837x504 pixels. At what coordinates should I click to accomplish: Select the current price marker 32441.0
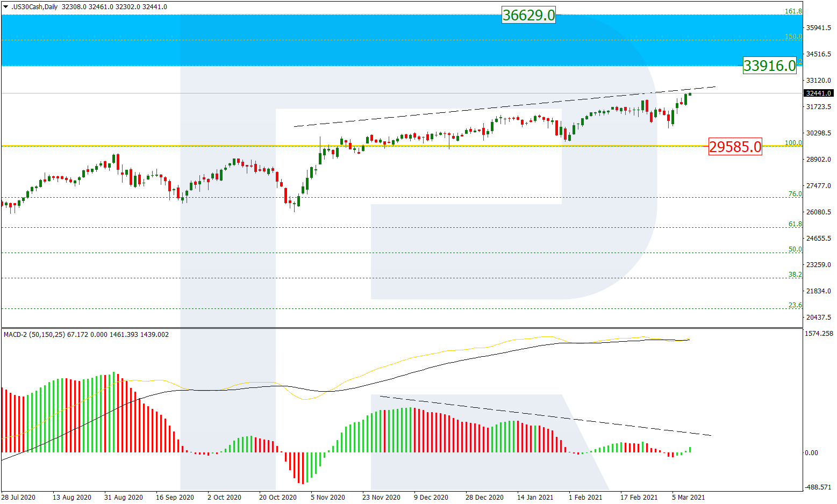818,93
